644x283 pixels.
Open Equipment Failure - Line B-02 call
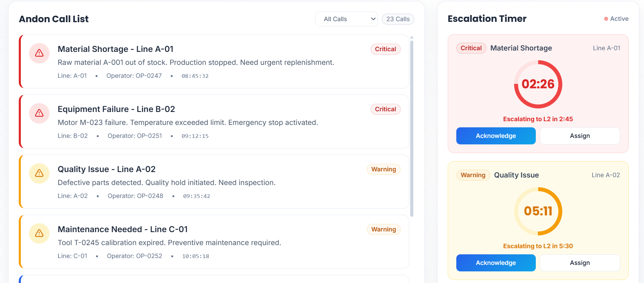tap(116, 109)
